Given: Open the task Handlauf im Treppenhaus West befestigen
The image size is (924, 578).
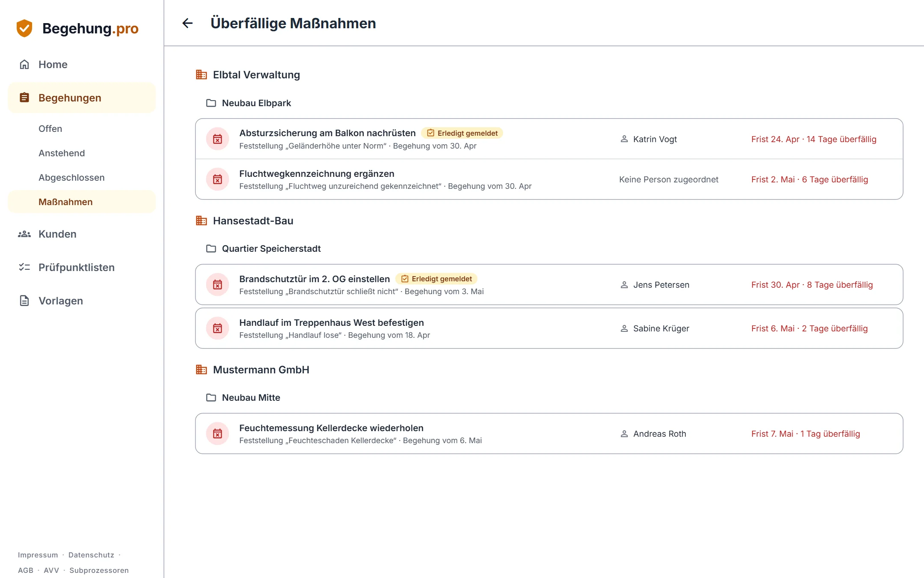Looking at the screenshot, I should pyautogui.click(x=549, y=328).
